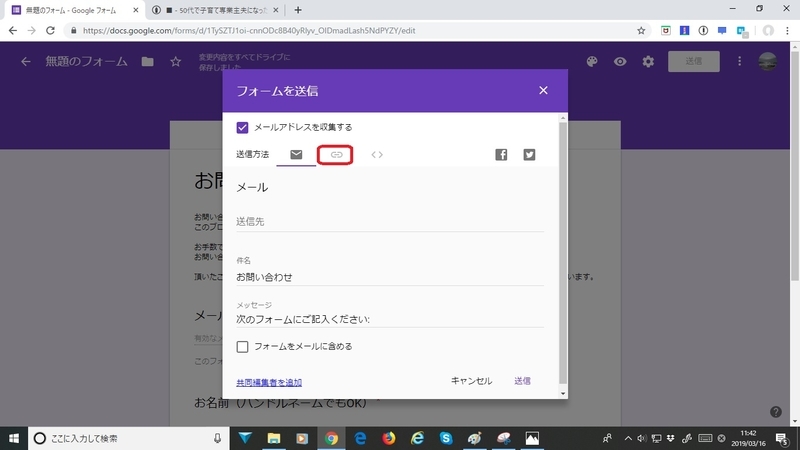Go back to Forms home arrow

click(26, 62)
